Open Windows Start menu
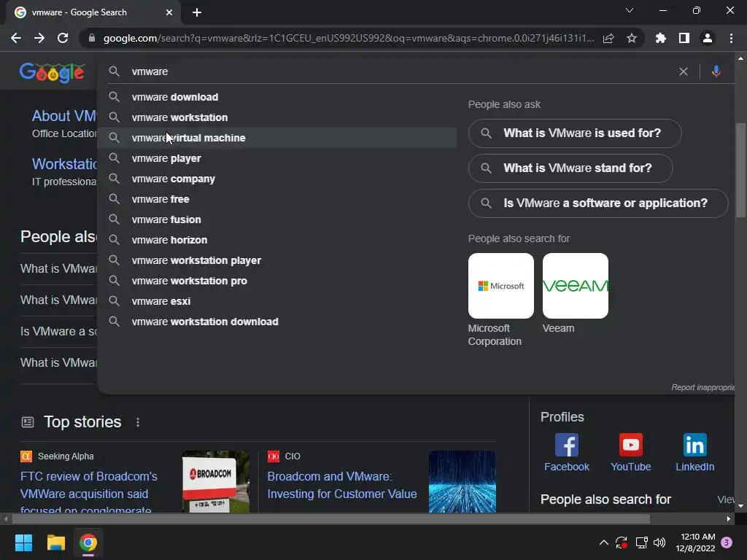747x560 pixels. [x=23, y=542]
